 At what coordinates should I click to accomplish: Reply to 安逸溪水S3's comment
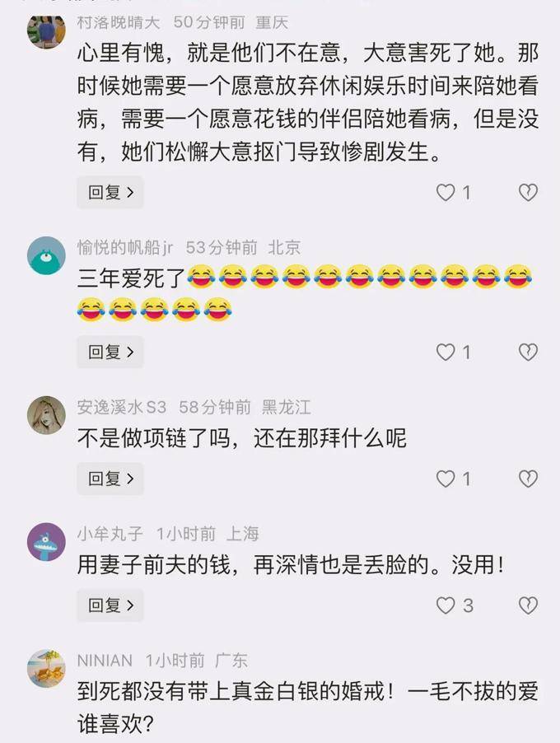(x=110, y=479)
